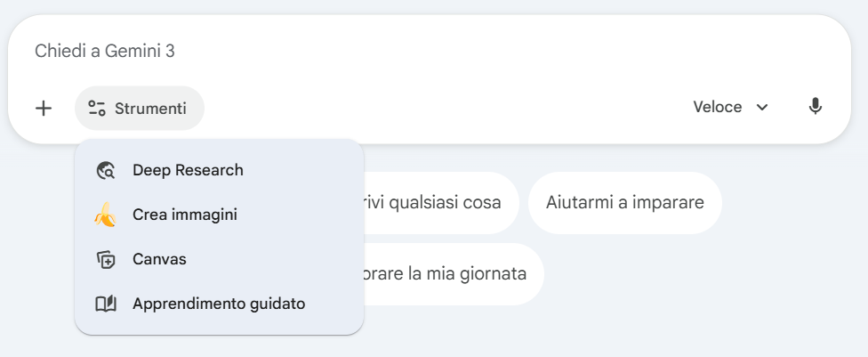868x357 pixels.
Task: Click the suggestion chip ending in qualsiasi cosa
Action: 427,203
